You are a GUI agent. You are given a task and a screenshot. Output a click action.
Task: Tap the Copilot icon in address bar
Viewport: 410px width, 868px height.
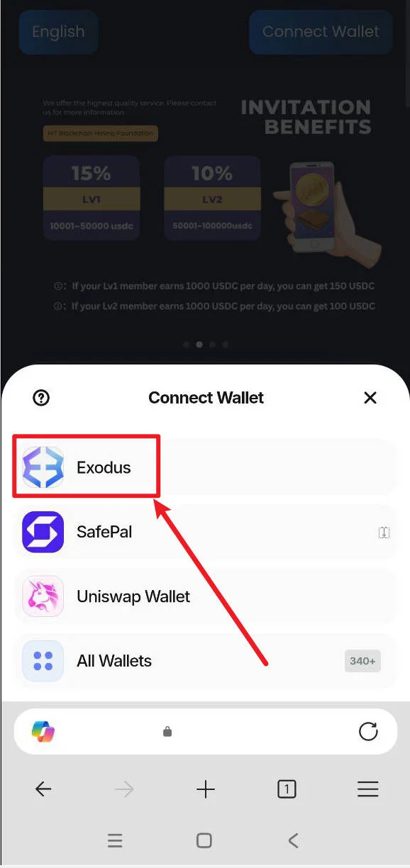[43, 731]
